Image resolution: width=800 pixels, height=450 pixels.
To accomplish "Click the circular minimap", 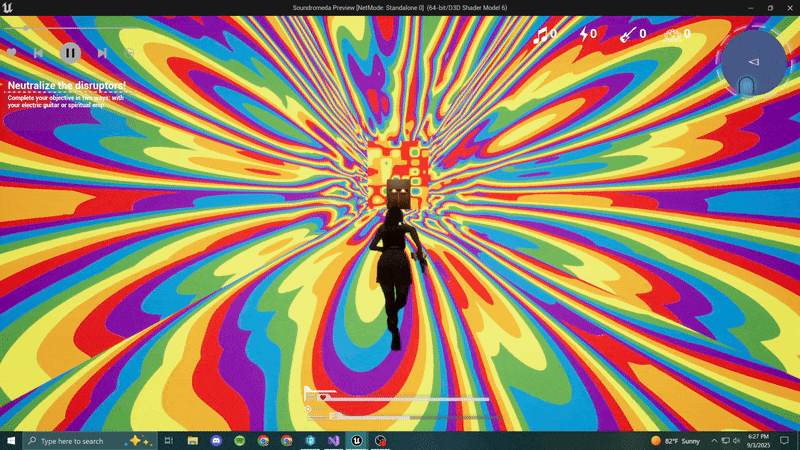I will tap(754, 62).
